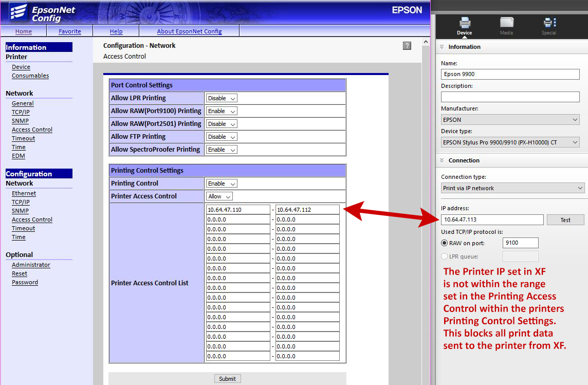The image size is (588, 385).
Task: Click the scrollbar up arrow
Action: tap(426, 42)
